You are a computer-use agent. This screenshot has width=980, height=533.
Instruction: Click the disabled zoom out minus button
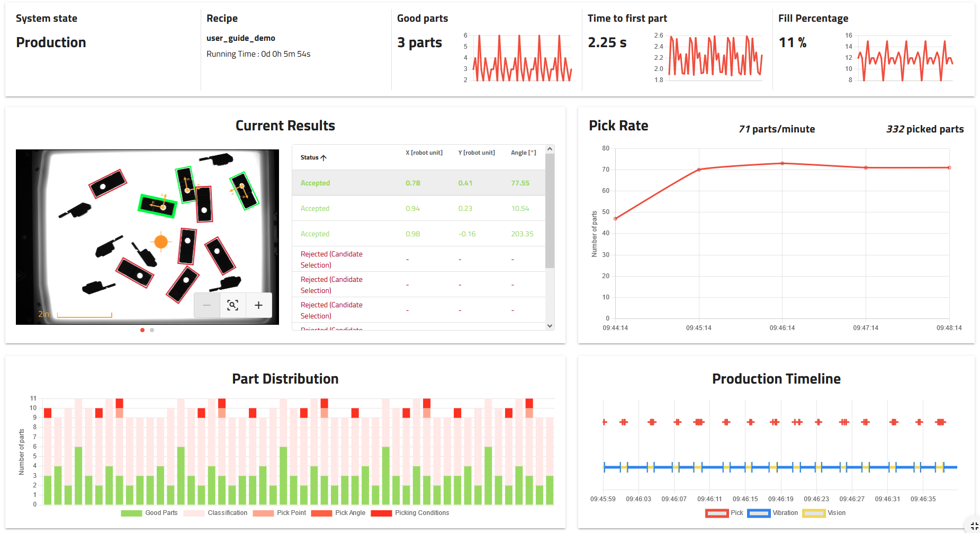point(207,305)
